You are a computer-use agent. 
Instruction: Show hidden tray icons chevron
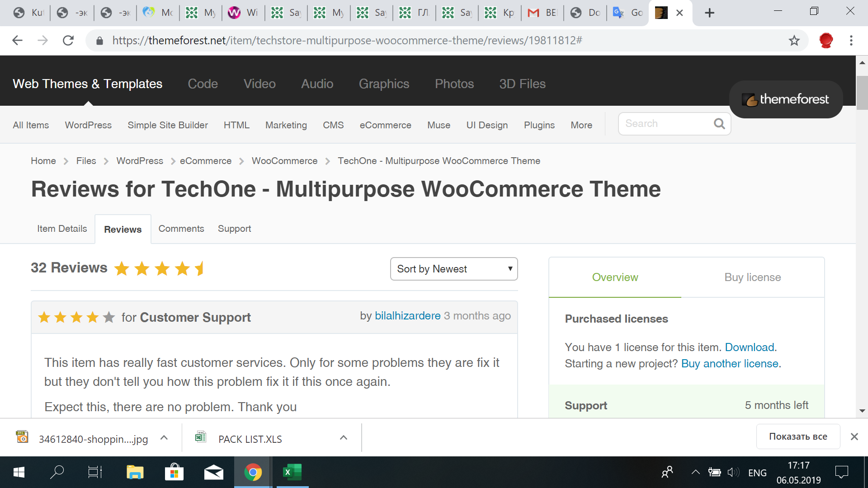[x=695, y=473]
